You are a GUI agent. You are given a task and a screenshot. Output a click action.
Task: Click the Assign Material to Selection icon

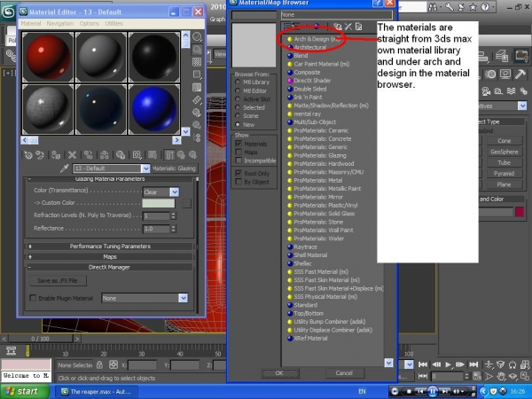pos(56,155)
